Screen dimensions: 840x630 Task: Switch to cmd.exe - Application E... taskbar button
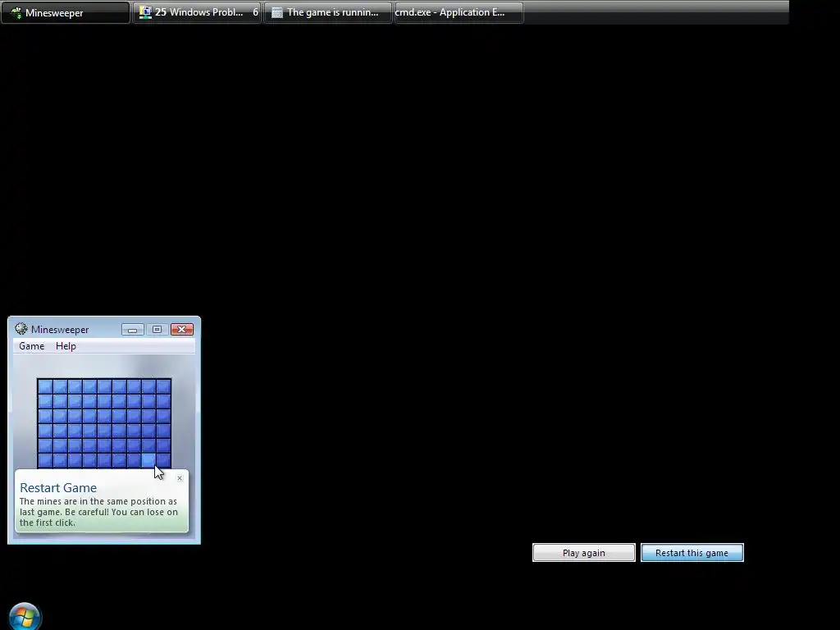pyautogui.click(x=459, y=12)
